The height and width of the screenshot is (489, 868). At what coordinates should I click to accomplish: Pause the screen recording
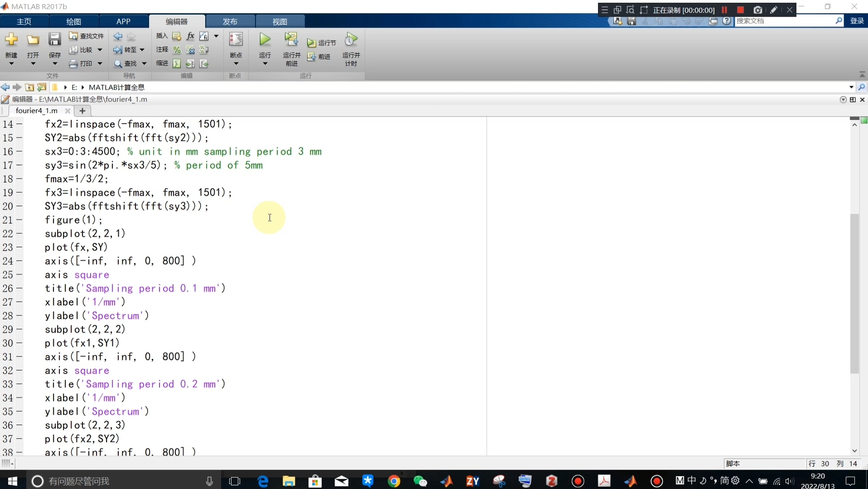tap(724, 10)
